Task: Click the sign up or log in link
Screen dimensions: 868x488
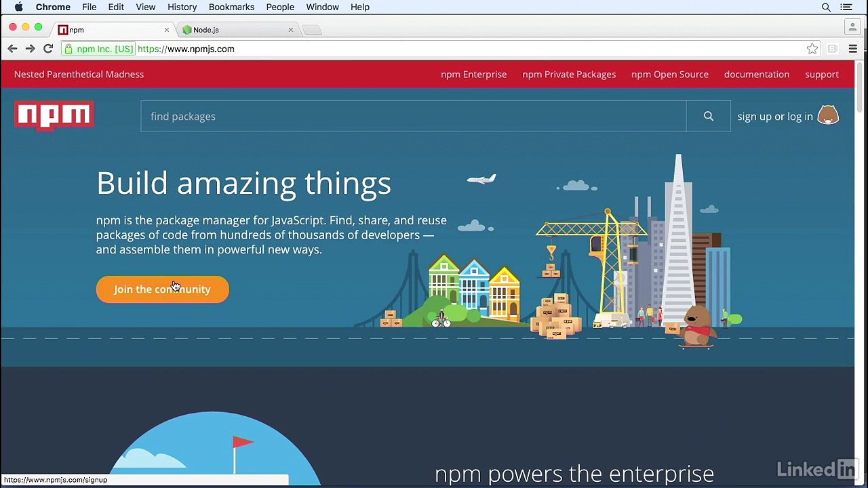Action: (x=775, y=117)
